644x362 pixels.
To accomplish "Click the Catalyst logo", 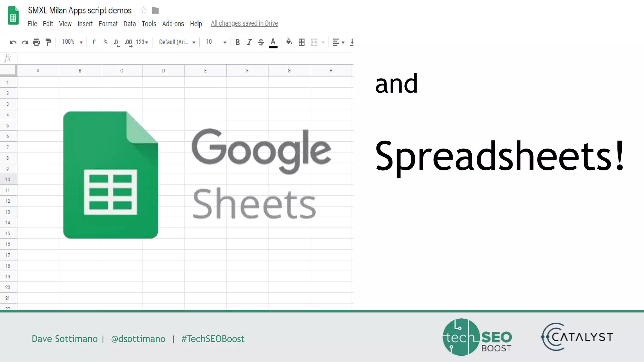I will point(577,337).
